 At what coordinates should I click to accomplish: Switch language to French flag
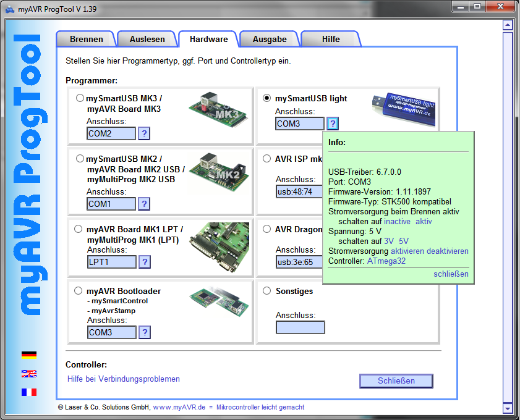pyautogui.click(x=29, y=392)
